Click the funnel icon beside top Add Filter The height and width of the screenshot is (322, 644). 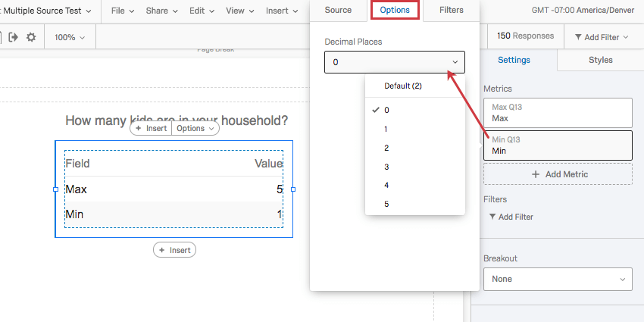(578, 37)
